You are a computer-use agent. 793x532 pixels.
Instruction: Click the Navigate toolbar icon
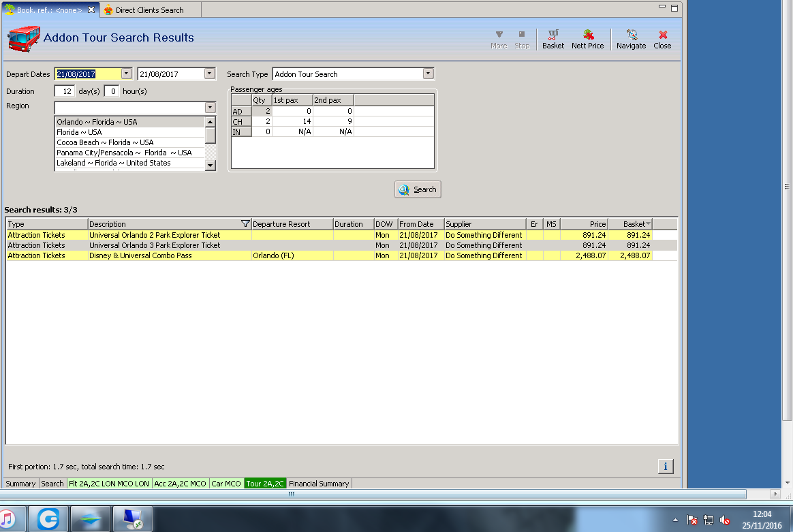[x=631, y=39]
